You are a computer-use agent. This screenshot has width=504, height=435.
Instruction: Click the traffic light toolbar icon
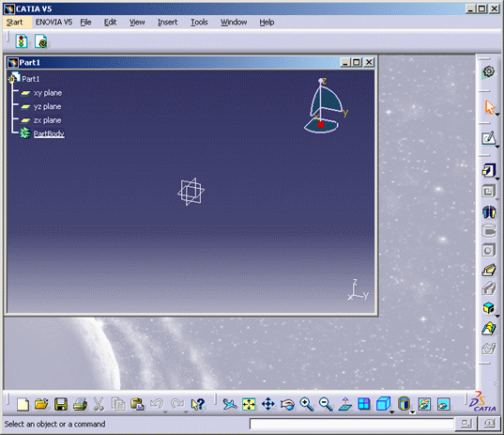click(x=22, y=41)
